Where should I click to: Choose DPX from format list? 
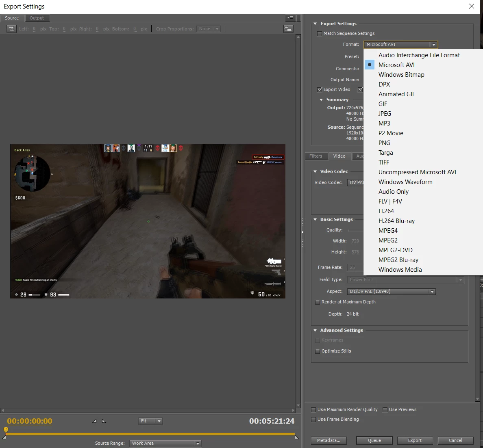384,84
